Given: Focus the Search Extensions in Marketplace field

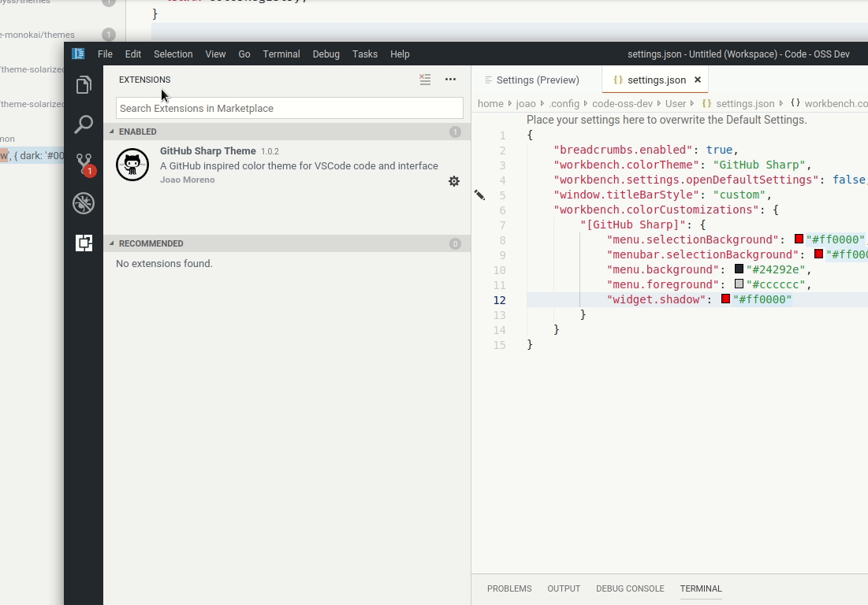Looking at the screenshot, I should click(x=289, y=108).
